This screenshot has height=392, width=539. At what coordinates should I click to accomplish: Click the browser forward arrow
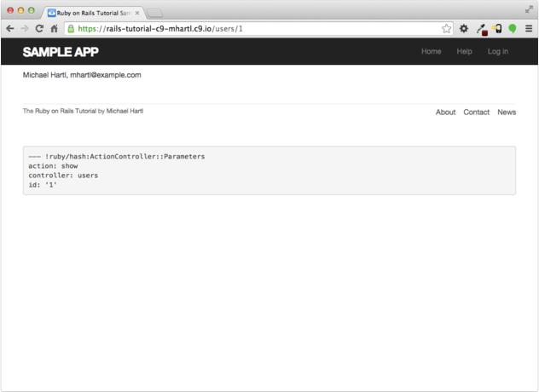[24, 28]
